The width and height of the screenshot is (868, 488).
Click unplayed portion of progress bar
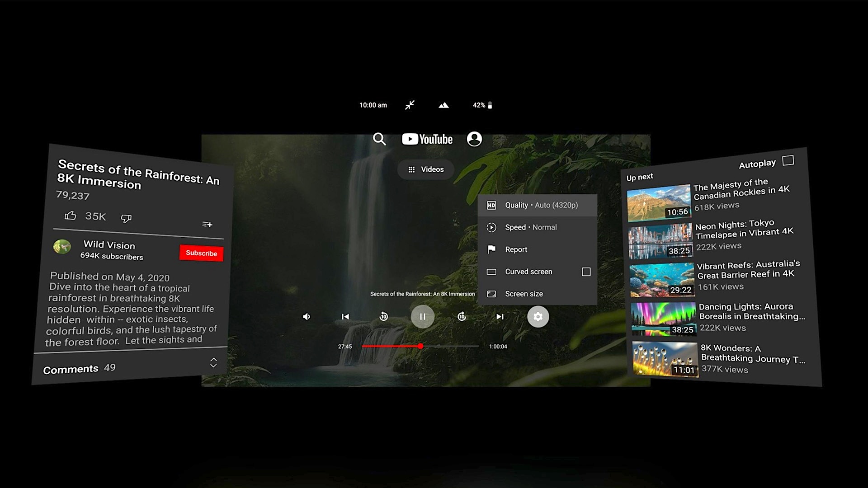coord(451,346)
